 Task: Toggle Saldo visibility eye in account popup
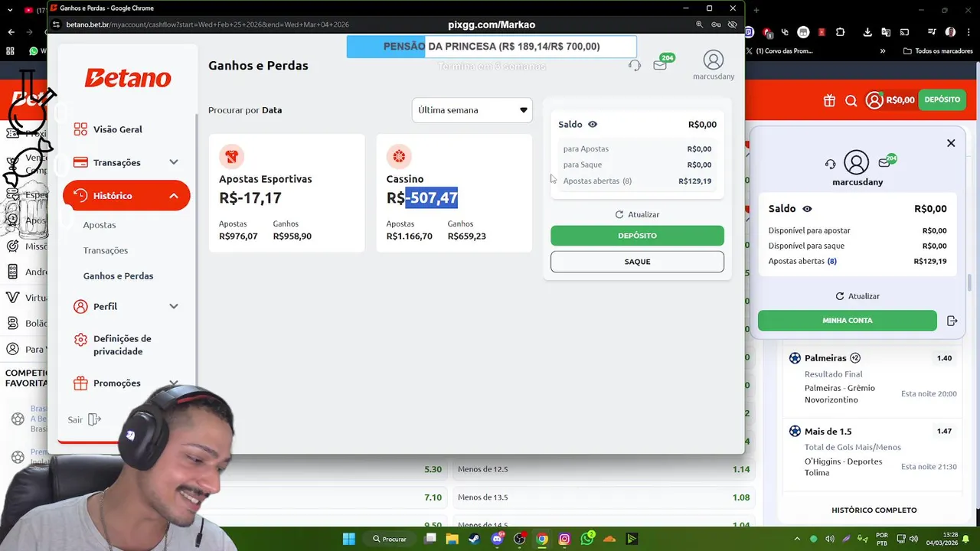coord(593,124)
